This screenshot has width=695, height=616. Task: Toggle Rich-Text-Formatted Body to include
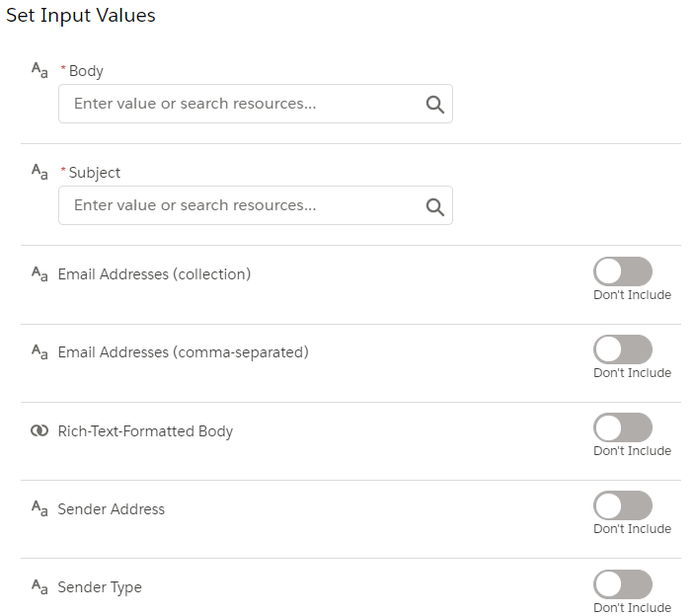coord(623,427)
